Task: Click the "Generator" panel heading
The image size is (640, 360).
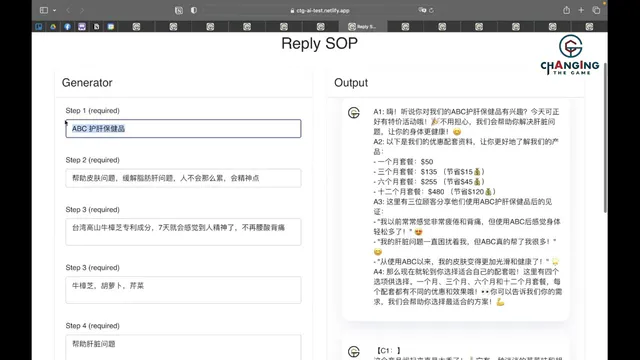Action: [x=87, y=83]
